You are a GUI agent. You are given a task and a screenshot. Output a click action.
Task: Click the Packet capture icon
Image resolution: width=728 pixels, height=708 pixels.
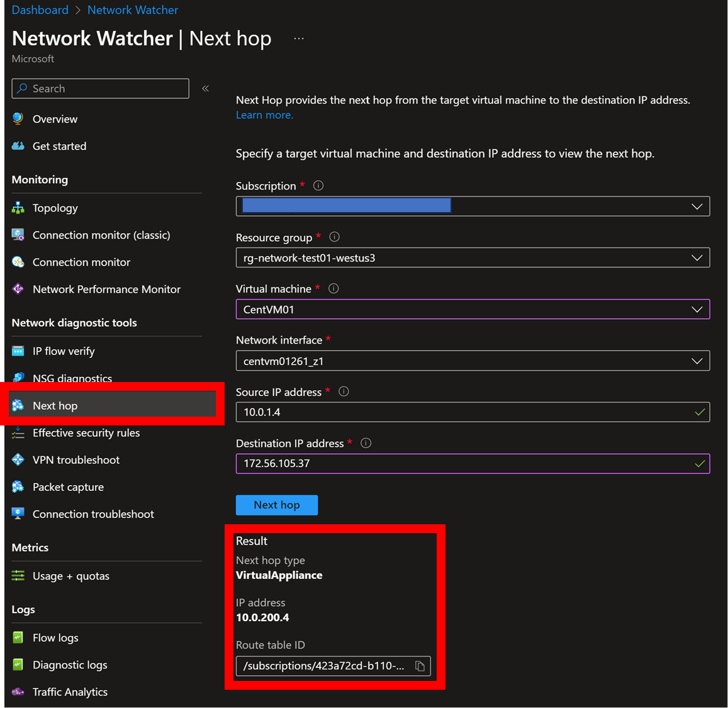(x=18, y=487)
